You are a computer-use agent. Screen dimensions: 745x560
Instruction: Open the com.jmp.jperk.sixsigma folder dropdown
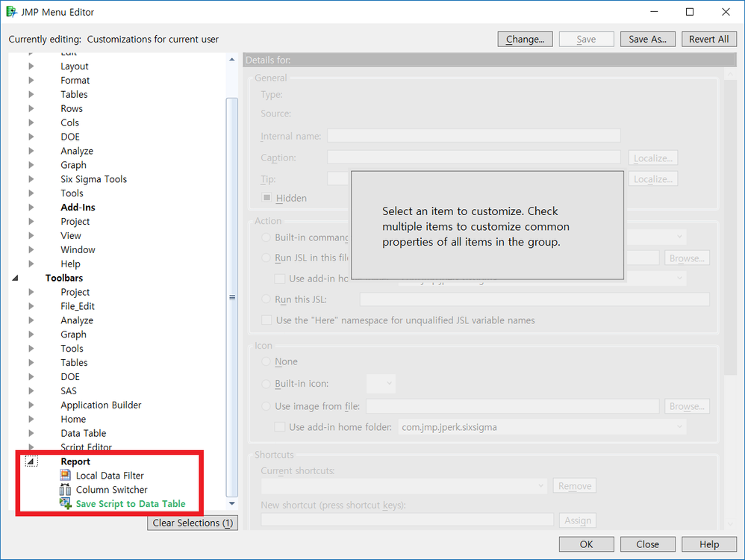542,427
